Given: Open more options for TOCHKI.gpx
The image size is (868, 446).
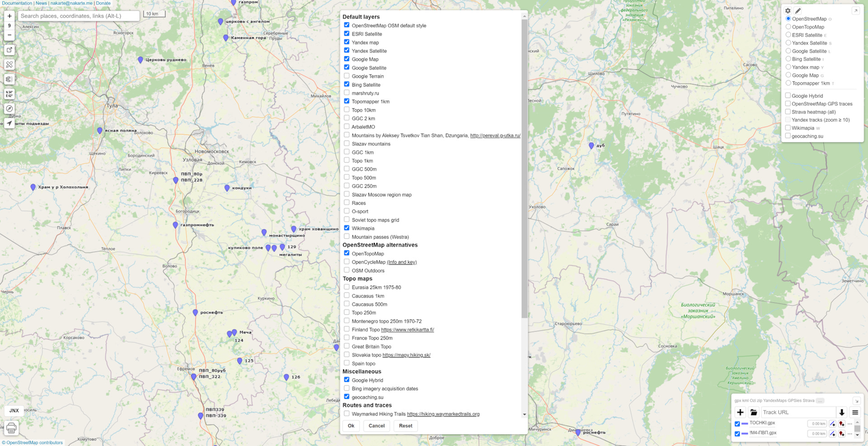Looking at the screenshot, I should (849, 424).
